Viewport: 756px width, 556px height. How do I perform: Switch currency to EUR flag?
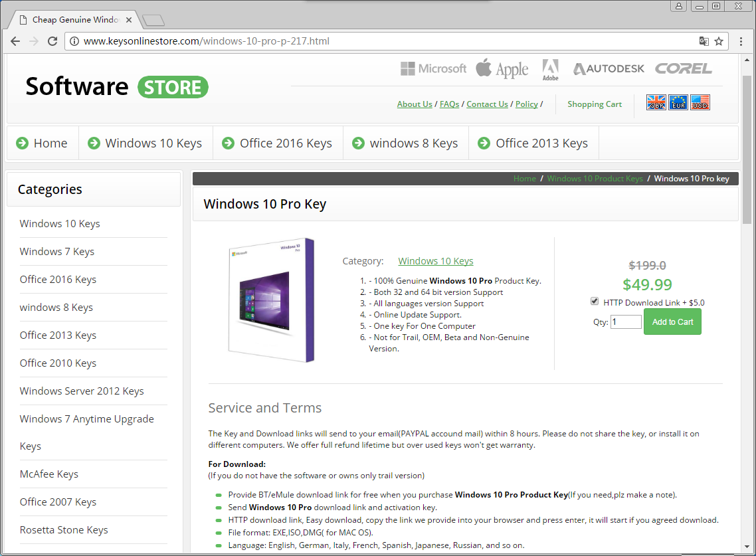678,102
